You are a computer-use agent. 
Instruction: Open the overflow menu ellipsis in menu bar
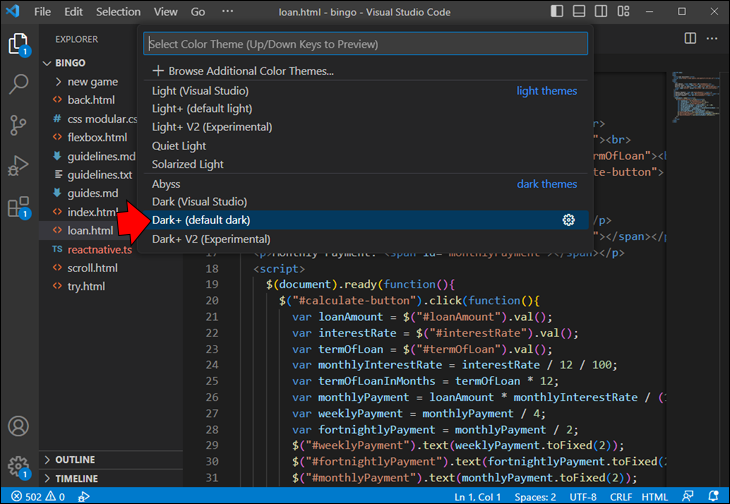(227, 11)
